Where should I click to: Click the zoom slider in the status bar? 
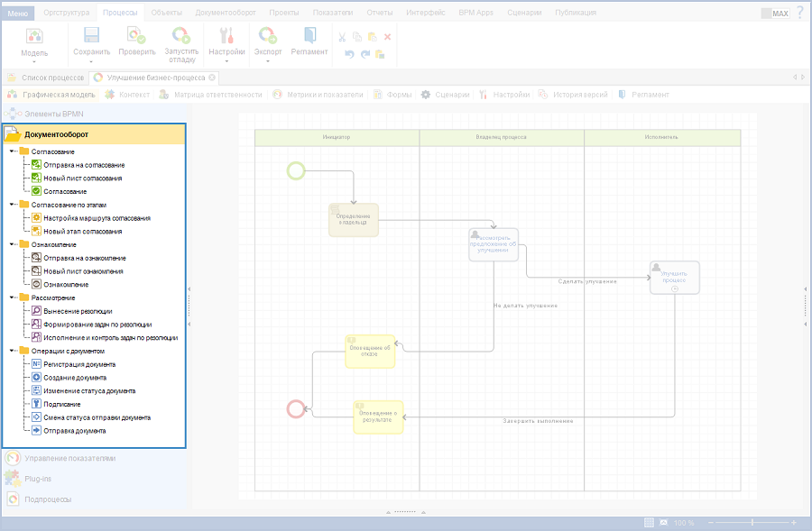[752, 523]
